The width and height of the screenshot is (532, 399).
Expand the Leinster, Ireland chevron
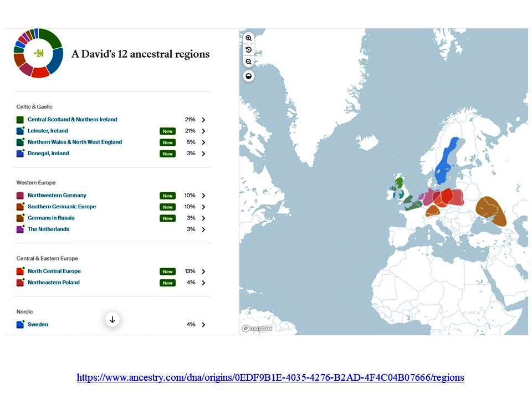click(x=203, y=131)
